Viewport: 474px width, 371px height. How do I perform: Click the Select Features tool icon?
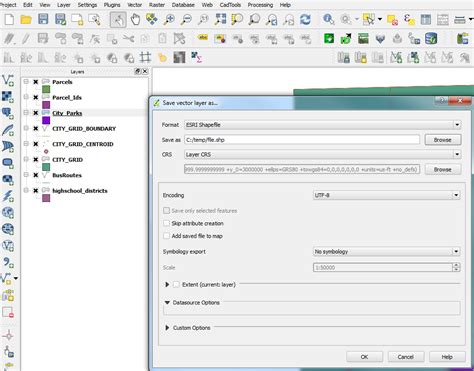click(369, 19)
